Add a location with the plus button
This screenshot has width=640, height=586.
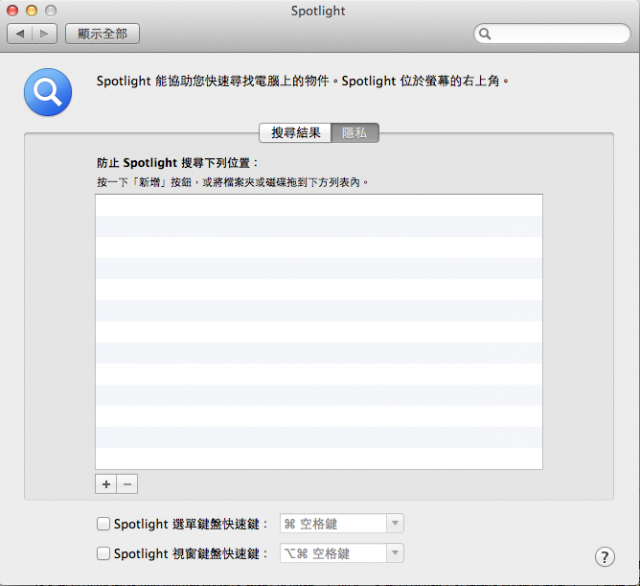point(106,484)
